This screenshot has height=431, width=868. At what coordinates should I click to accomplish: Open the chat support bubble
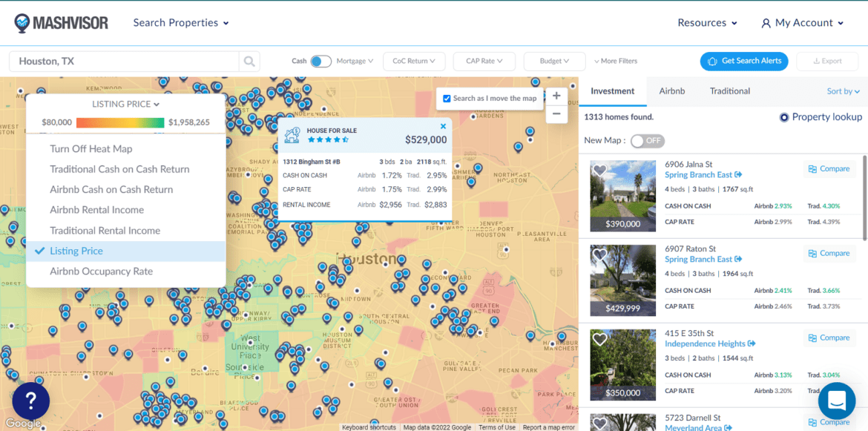pos(837,401)
